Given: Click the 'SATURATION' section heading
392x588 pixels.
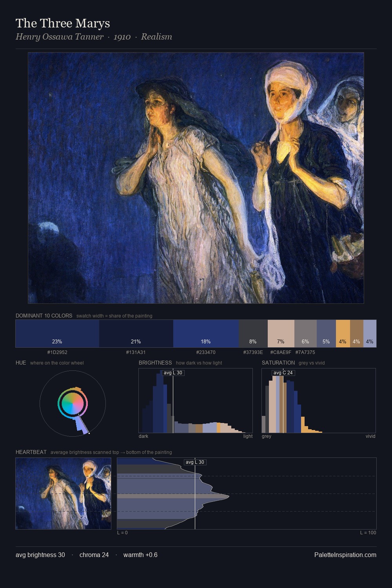Looking at the screenshot, I should pos(278,363).
